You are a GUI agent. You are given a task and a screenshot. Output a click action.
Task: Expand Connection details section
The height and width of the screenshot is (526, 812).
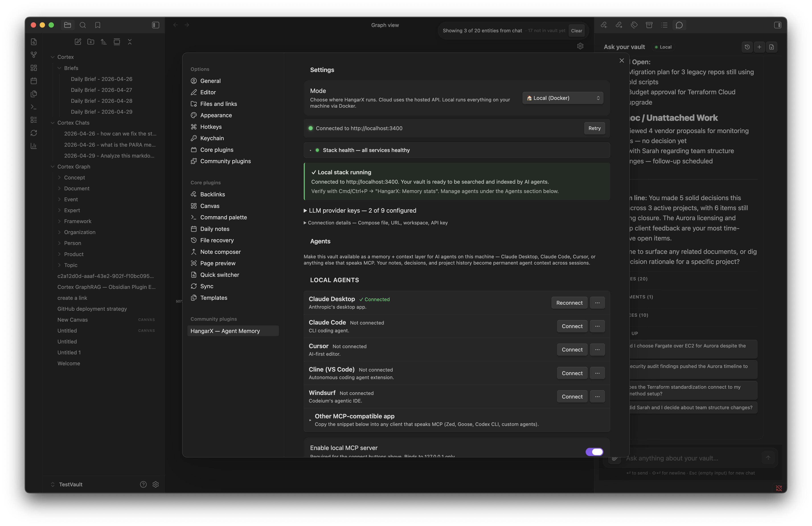coord(376,223)
